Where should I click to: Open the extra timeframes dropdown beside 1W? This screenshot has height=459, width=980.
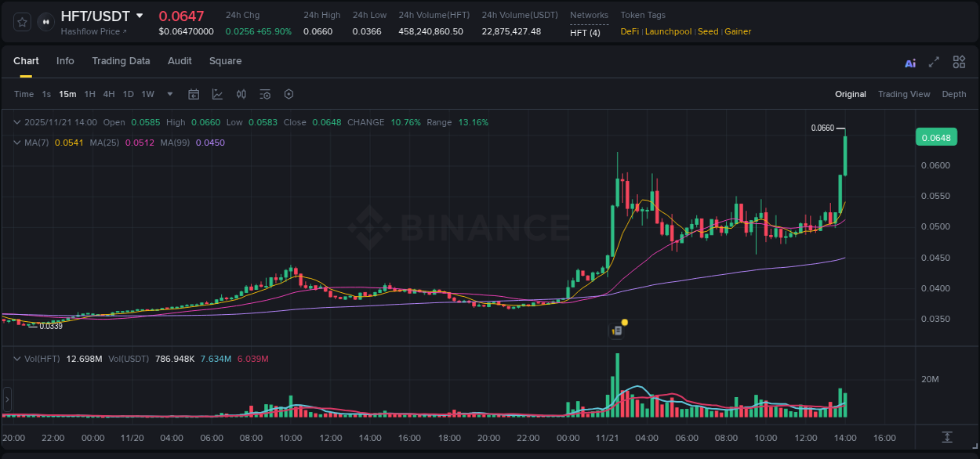169,94
